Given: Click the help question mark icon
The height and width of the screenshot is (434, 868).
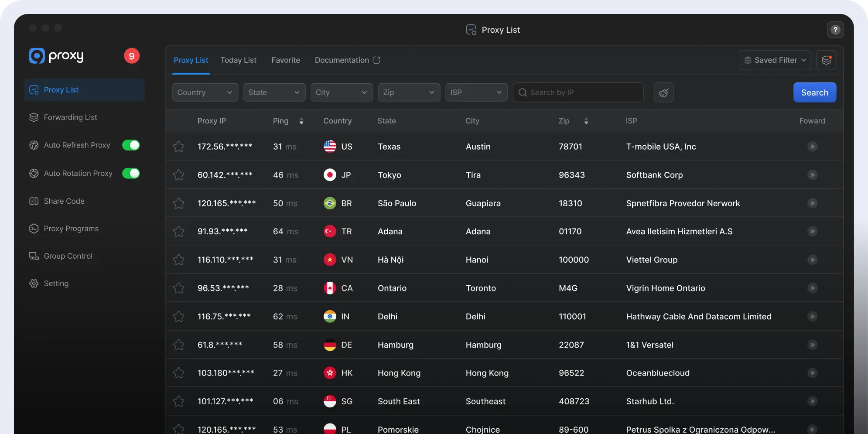Looking at the screenshot, I should click(x=835, y=30).
